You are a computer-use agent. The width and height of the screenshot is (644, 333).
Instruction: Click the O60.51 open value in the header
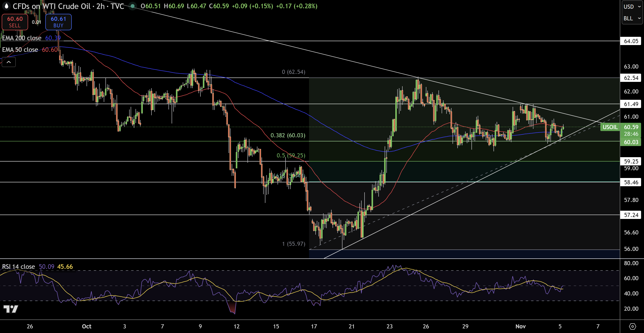coord(150,7)
